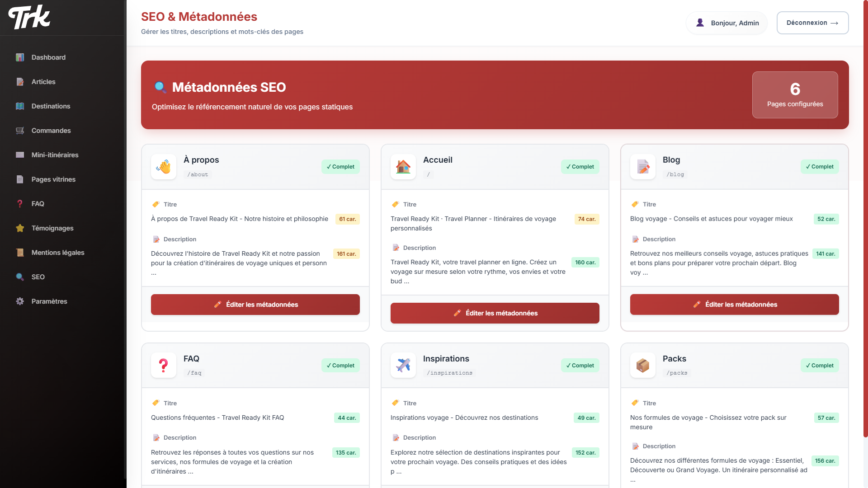Click the red question mark icon on FAQ card
The width and height of the screenshot is (868, 488).
coord(164,365)
